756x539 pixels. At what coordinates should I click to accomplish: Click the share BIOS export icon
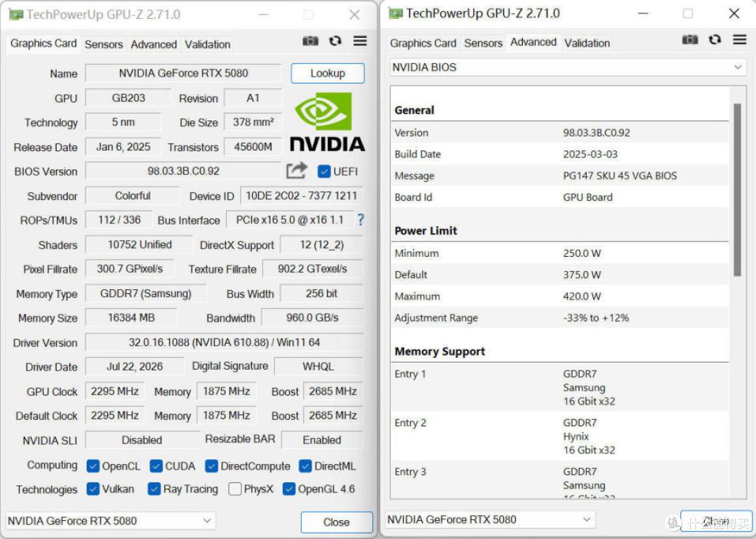click(297, 170)
